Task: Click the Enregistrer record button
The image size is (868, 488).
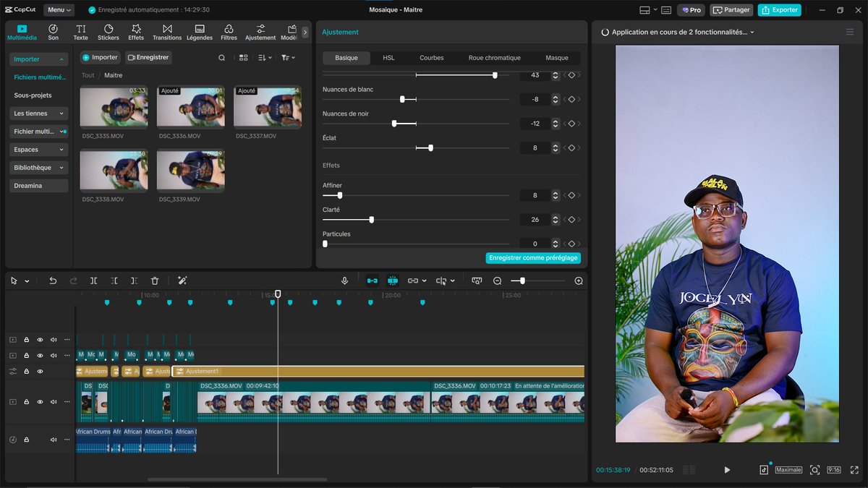Action: pos(148,57)
